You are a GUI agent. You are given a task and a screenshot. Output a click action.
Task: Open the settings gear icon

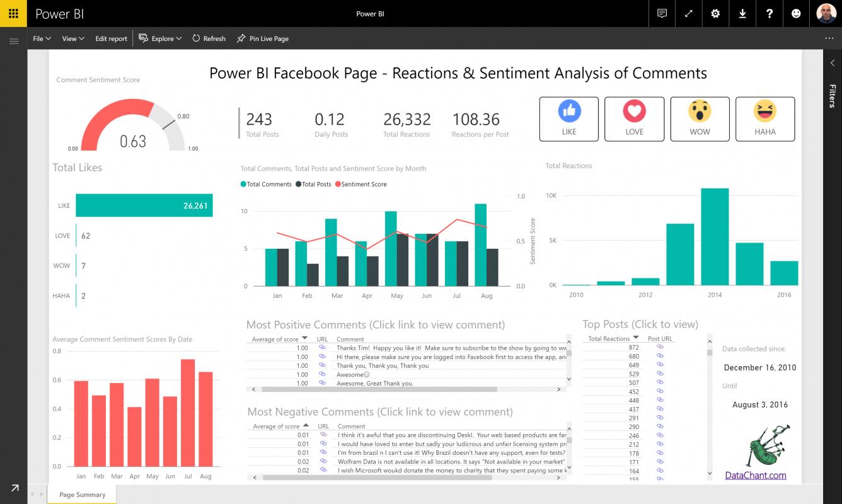[715, 13]
